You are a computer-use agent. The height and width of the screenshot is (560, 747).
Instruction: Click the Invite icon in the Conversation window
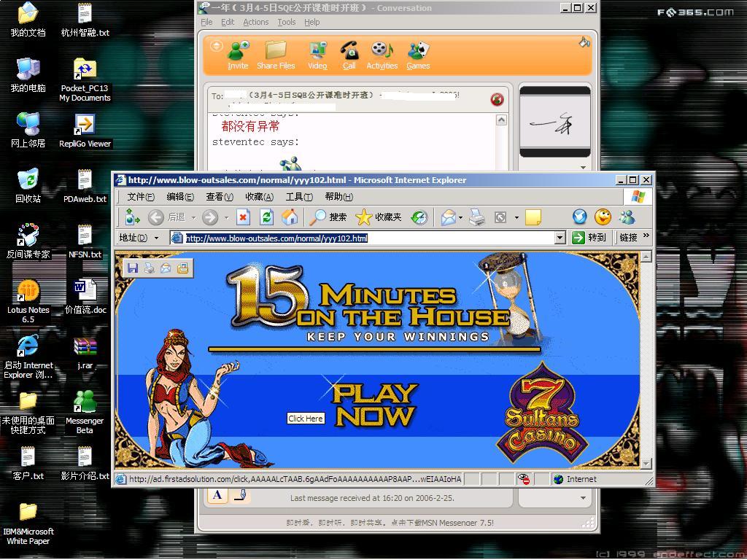pos(238,55)
